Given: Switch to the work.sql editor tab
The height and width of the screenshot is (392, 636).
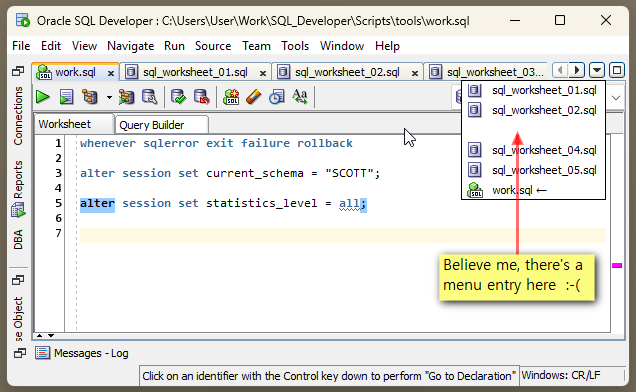Looking at the screenshot, I should click(75, 72).
